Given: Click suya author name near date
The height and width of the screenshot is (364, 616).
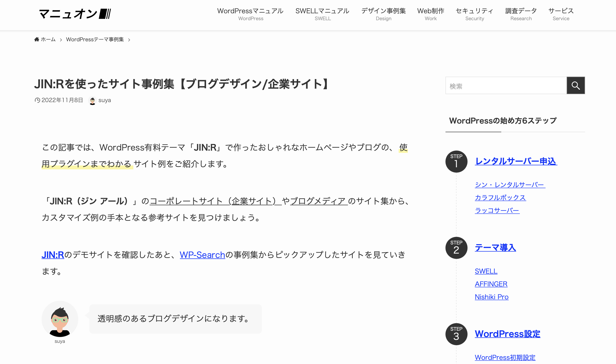Looking at the screenshot, I should pos(104,100).
